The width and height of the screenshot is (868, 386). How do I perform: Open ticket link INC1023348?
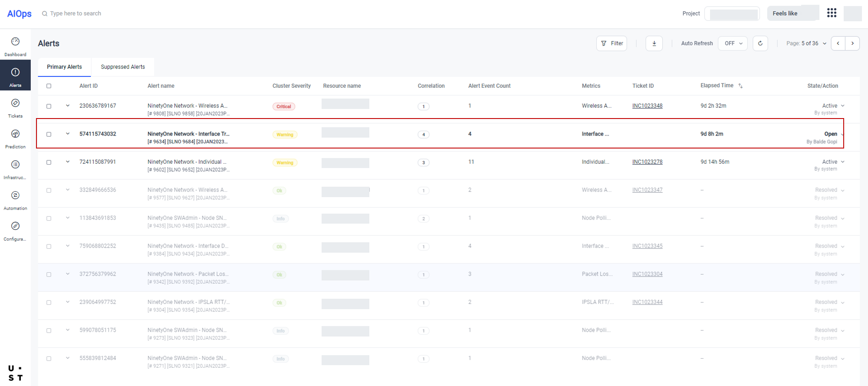click(x=647, y=106)
